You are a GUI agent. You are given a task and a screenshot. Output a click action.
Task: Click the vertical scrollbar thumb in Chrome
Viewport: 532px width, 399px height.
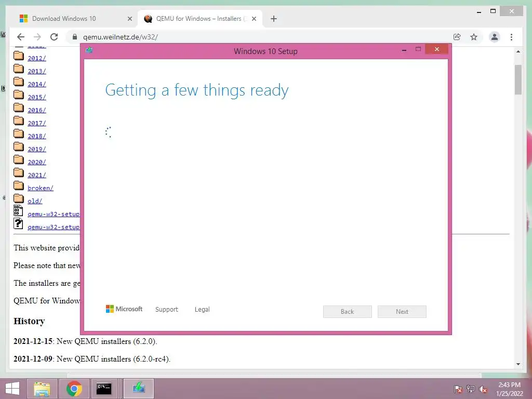pyautogui.click(x=518, y=79)
